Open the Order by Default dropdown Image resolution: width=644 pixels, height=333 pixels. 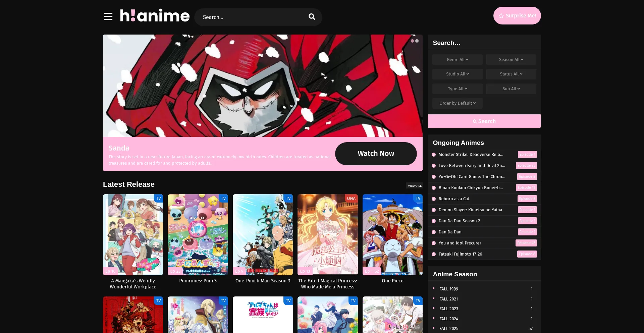click(x=457, y=103)
